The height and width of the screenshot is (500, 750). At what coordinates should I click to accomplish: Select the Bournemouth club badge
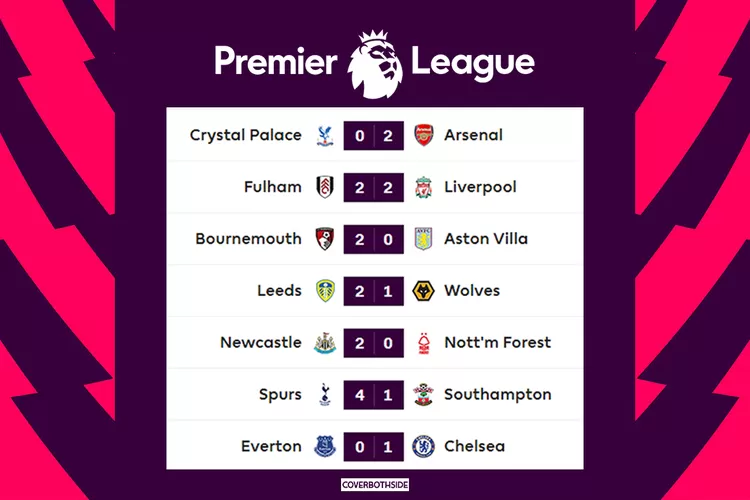pos(324,239)
